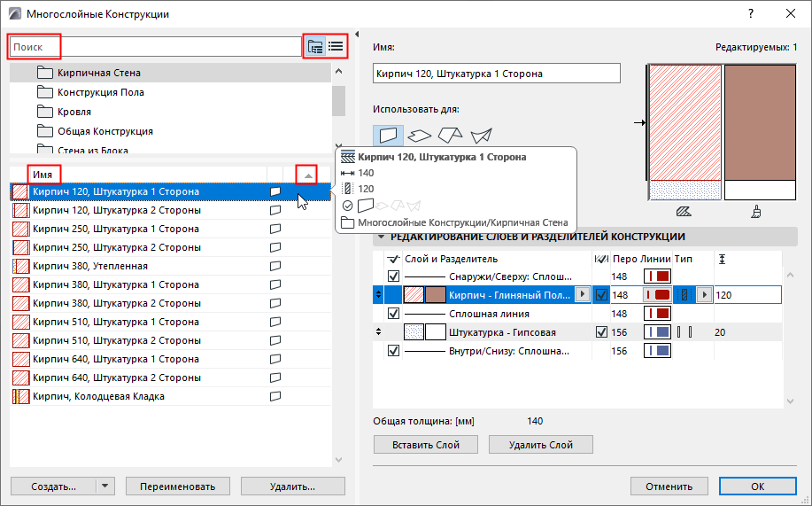812x506 pixels.
Task: Select the Roof usage icon under Использовать для
Action: 450,136
